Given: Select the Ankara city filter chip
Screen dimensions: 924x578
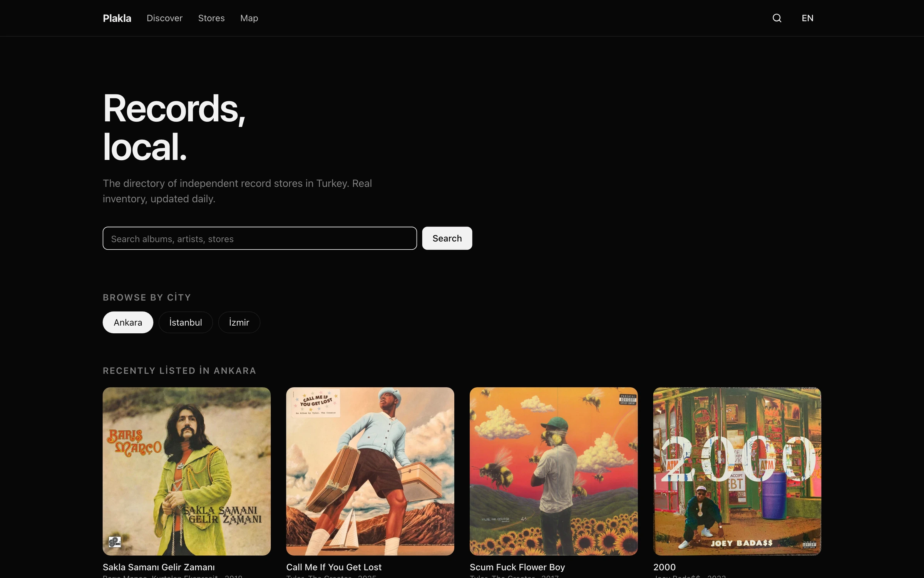Looking at the screenshot, I should 128,322.
